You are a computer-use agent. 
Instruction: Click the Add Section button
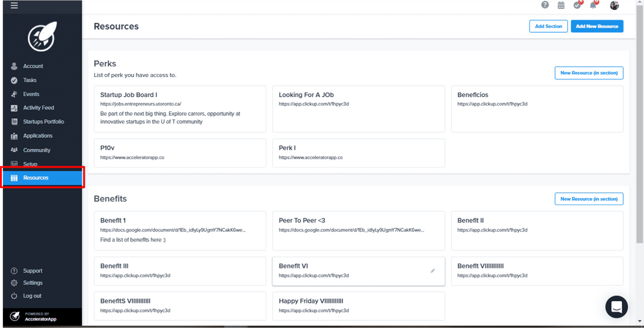pos(548,26)
